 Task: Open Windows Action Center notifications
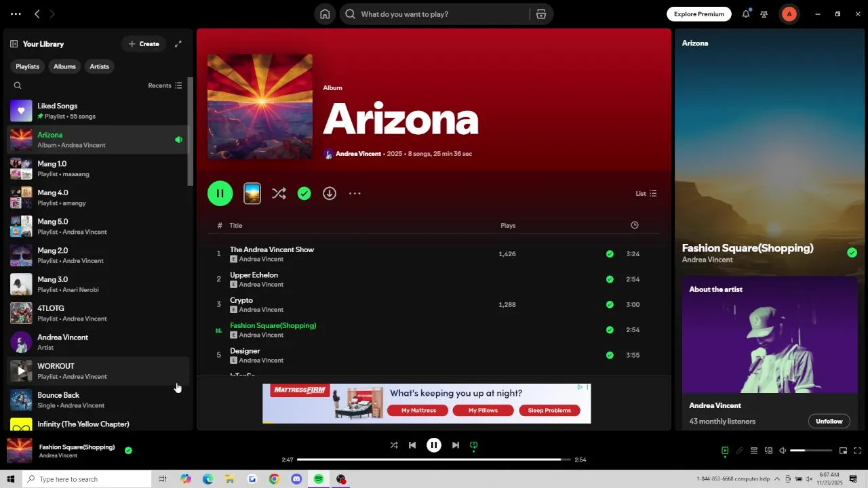(x=853, y=479)
